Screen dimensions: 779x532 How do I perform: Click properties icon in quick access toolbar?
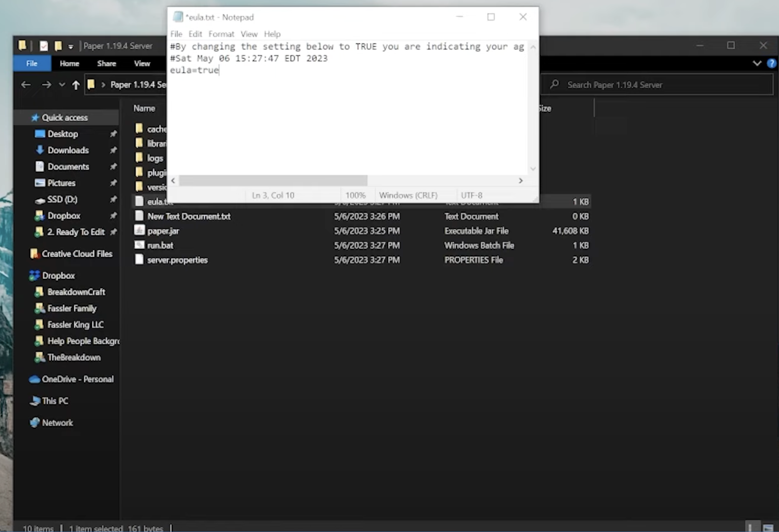44,46
